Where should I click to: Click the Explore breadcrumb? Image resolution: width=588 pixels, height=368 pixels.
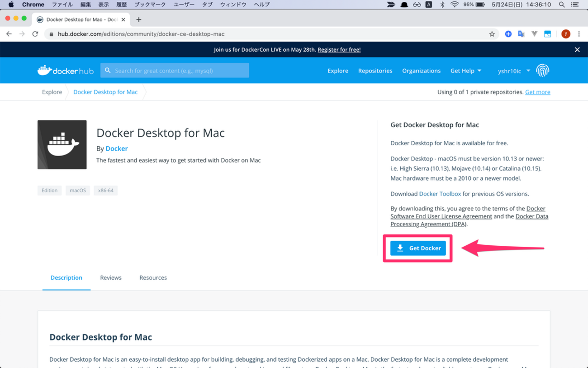[52, 92]
